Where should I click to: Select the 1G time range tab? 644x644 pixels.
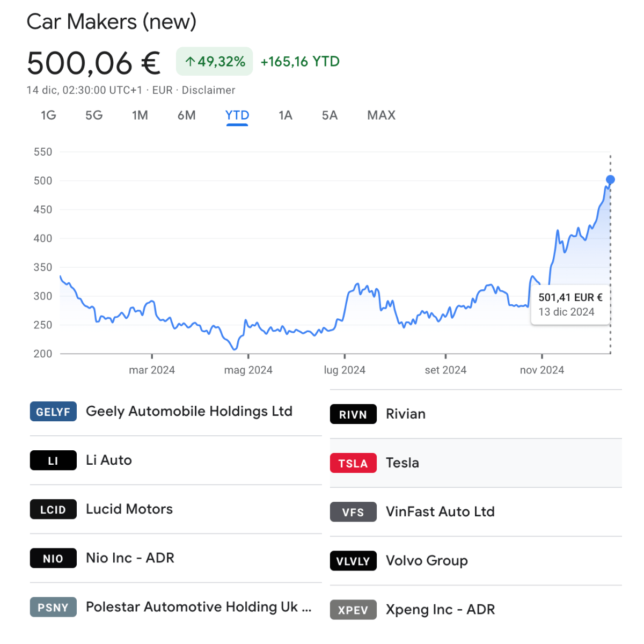coord(48,115)
